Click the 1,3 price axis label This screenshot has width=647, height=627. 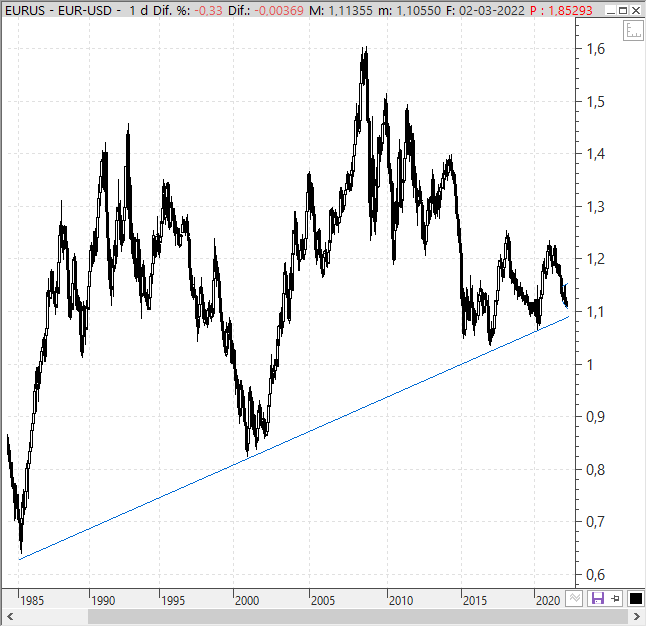pos(596,207)
